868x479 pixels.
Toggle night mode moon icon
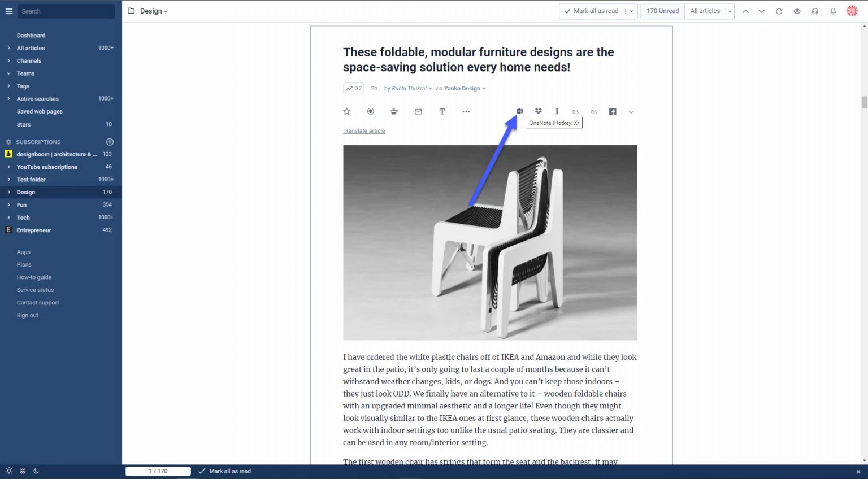(x=36, y=471)
